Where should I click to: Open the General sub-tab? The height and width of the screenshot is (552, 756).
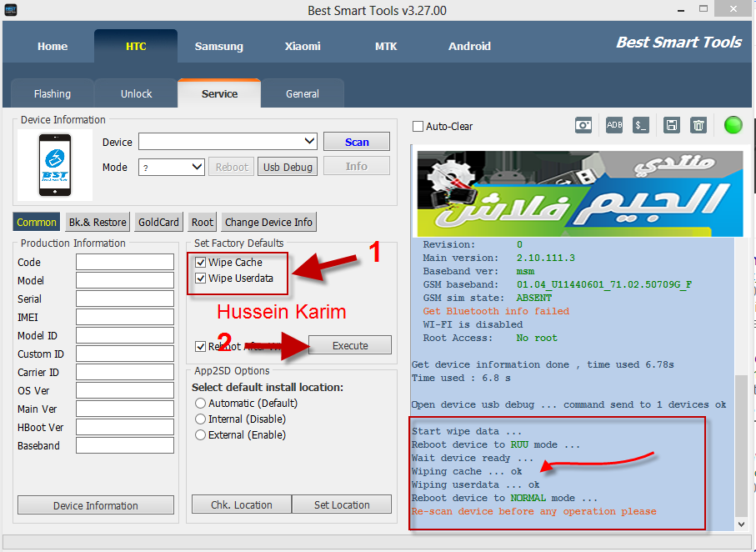point(303,93)
